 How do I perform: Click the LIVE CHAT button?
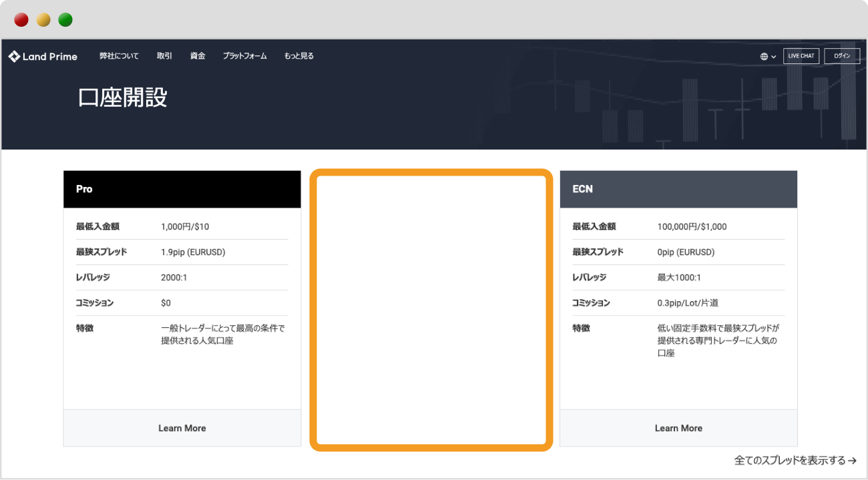point(801,56)
